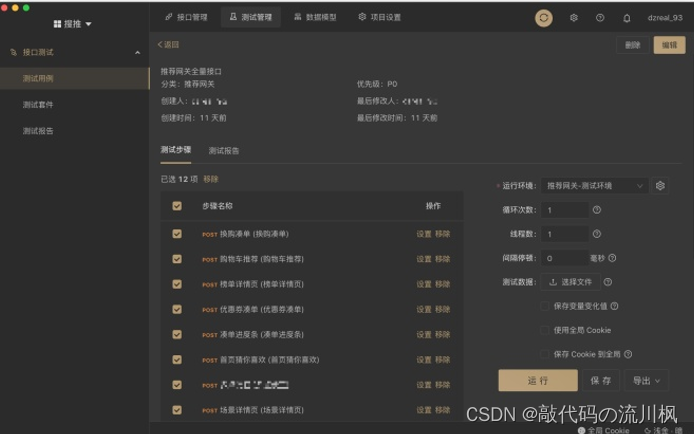
Task: Show help for 线程数
Action: click(597, 234)
